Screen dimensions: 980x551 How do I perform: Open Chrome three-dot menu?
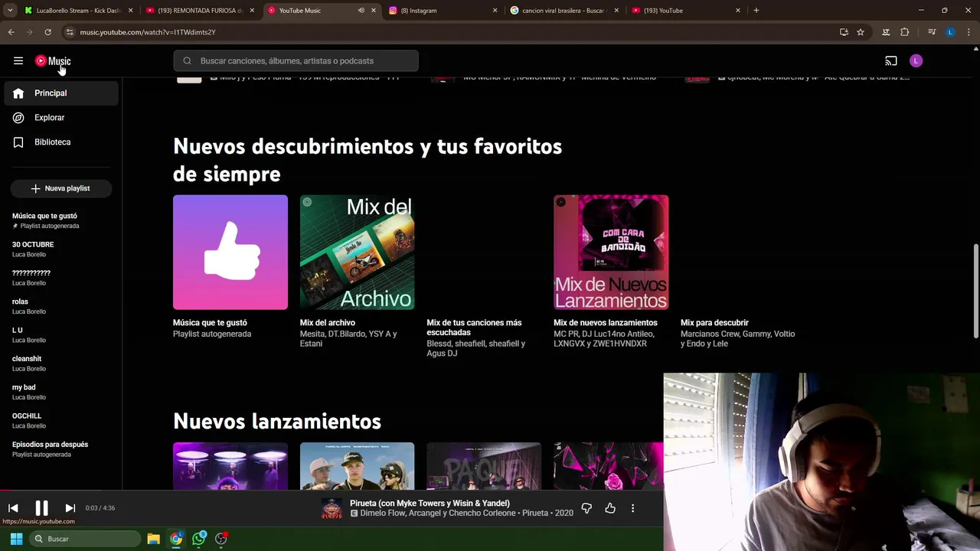(x=969, y=32)
